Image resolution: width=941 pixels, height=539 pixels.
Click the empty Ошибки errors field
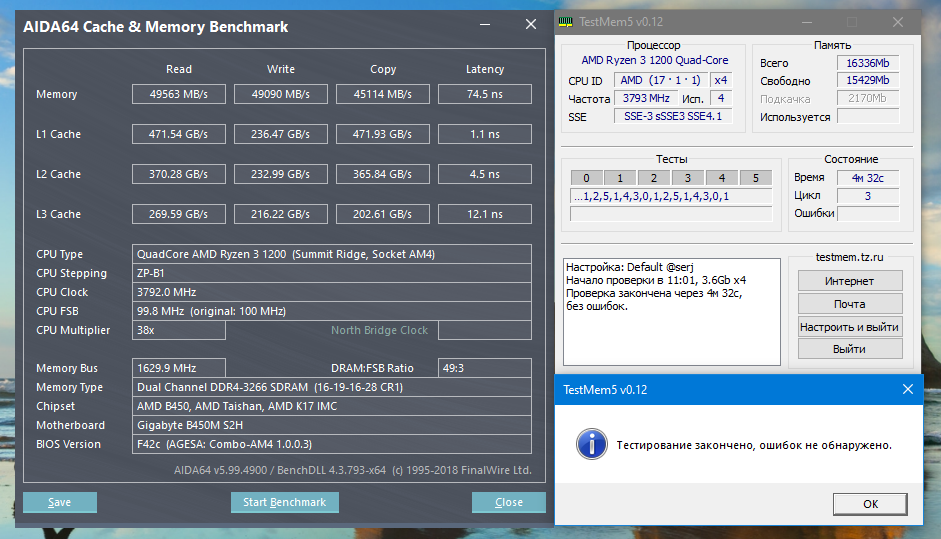[868, 214]
